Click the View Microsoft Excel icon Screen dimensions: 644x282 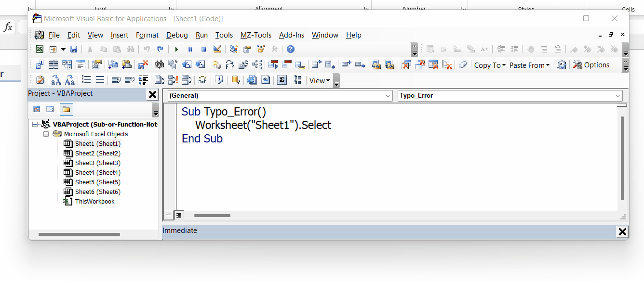[39, 49]
